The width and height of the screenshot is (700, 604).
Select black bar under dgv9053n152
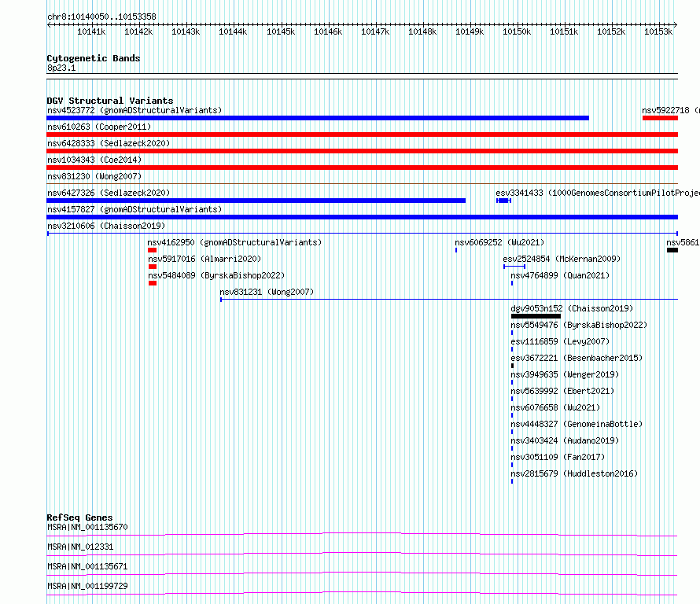536,316
